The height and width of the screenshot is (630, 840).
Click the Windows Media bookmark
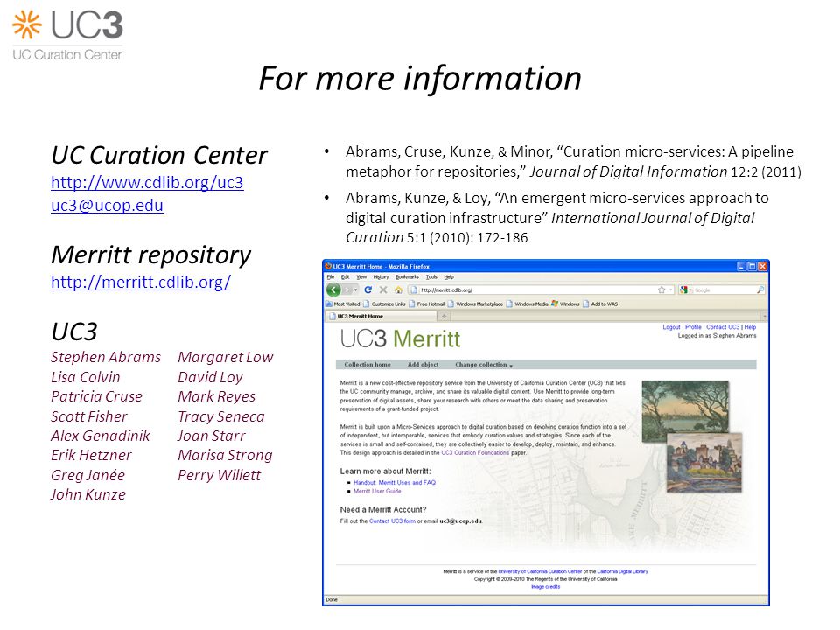point(527,304)
